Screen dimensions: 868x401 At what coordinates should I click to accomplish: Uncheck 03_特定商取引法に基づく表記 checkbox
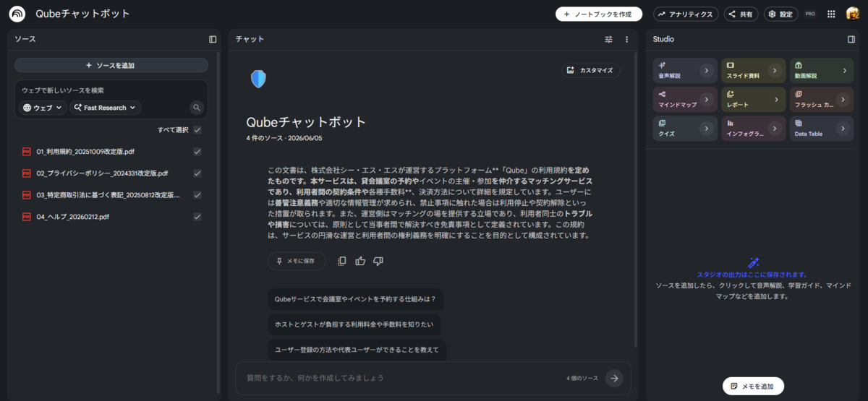197,195
